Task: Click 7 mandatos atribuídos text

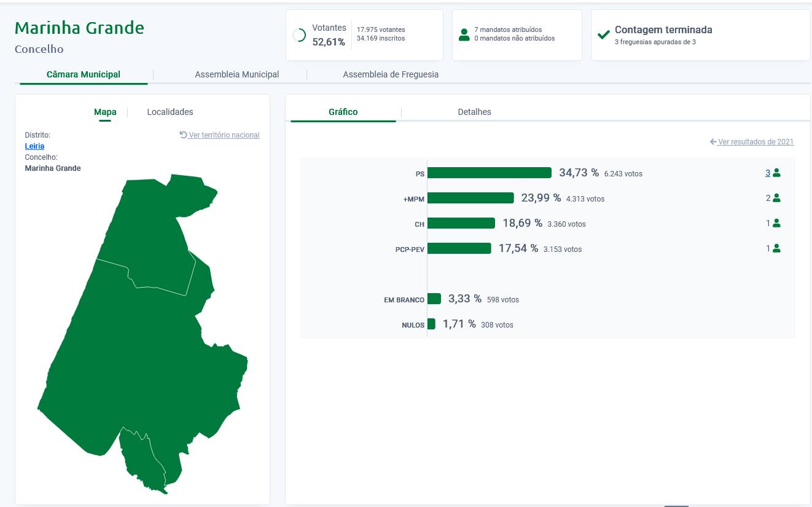Action: (508, 29)
